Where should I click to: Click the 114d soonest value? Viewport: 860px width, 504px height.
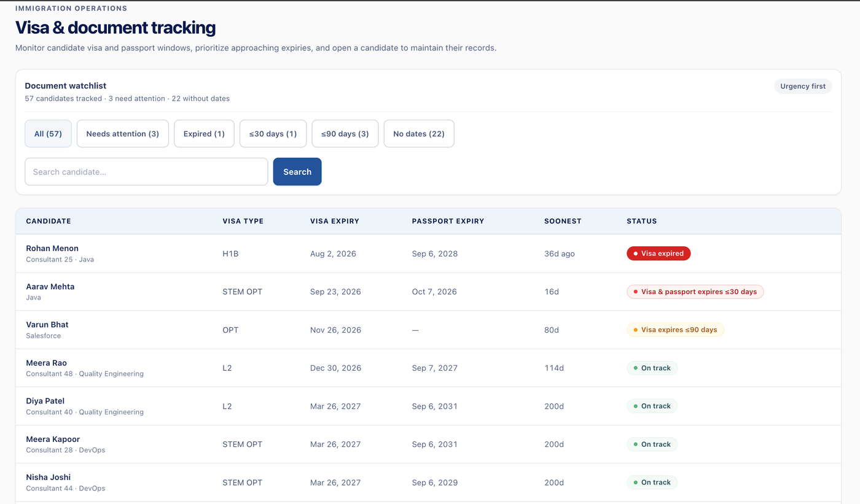point(554,368)
